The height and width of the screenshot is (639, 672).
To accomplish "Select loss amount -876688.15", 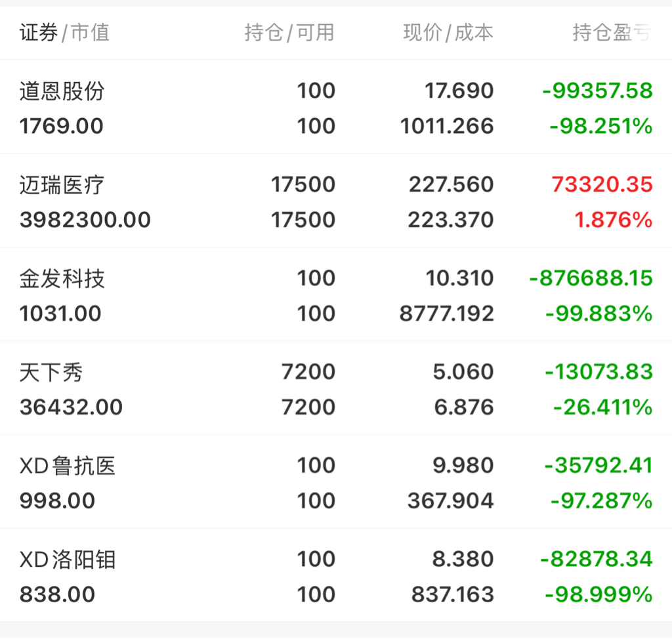I will pyautogui.click(x=591, y=279).
